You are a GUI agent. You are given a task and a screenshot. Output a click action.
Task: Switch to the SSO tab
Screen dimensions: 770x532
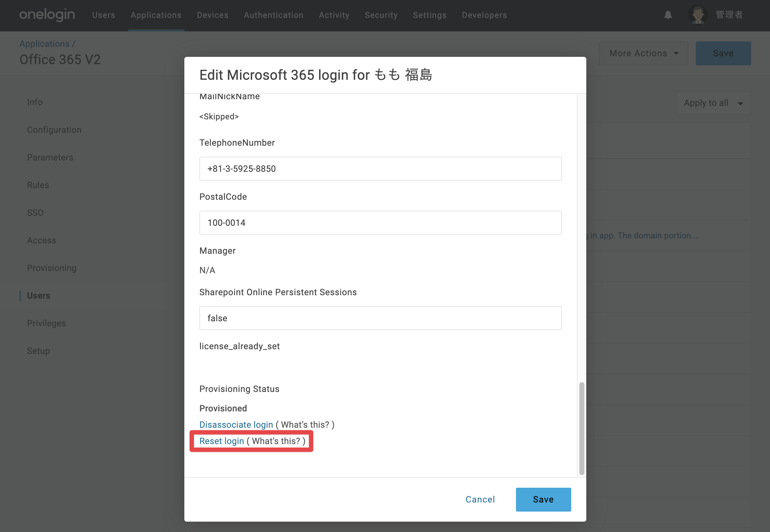point(35,213)
